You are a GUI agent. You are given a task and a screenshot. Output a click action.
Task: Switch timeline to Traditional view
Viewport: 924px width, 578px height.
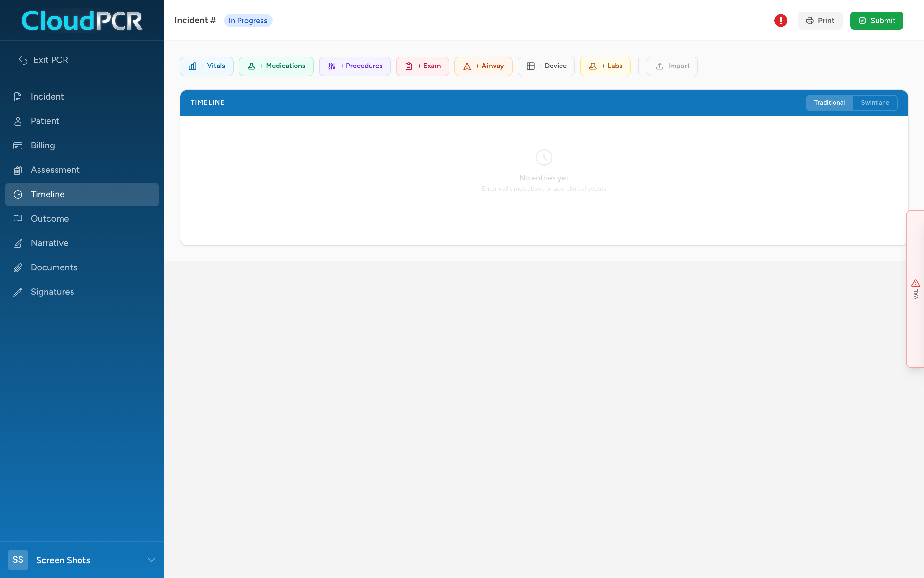(829, 103)
